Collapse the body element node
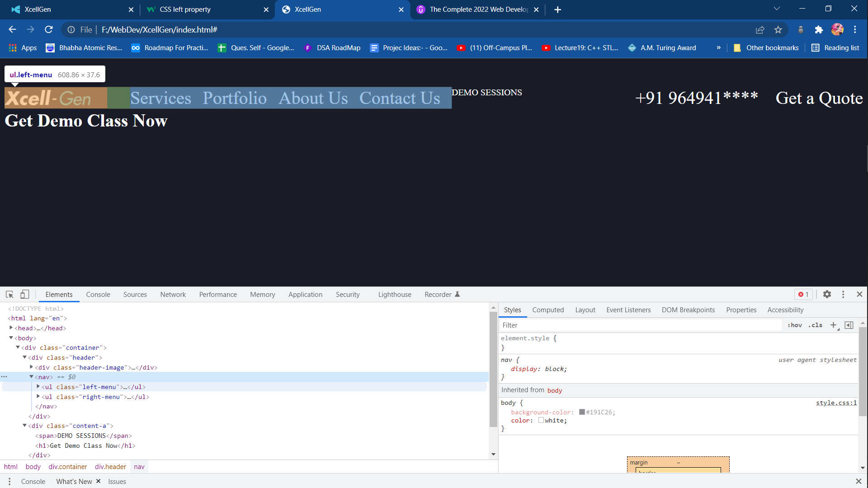868x488 pixels. click(11, 338)
